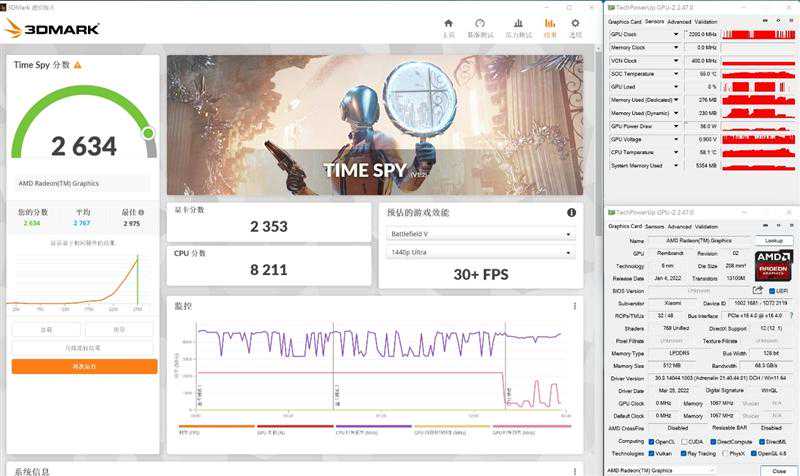800x476 pixels.
Task: Click the Lookup button in GPU-Z
Action: (x=773, y=240)
